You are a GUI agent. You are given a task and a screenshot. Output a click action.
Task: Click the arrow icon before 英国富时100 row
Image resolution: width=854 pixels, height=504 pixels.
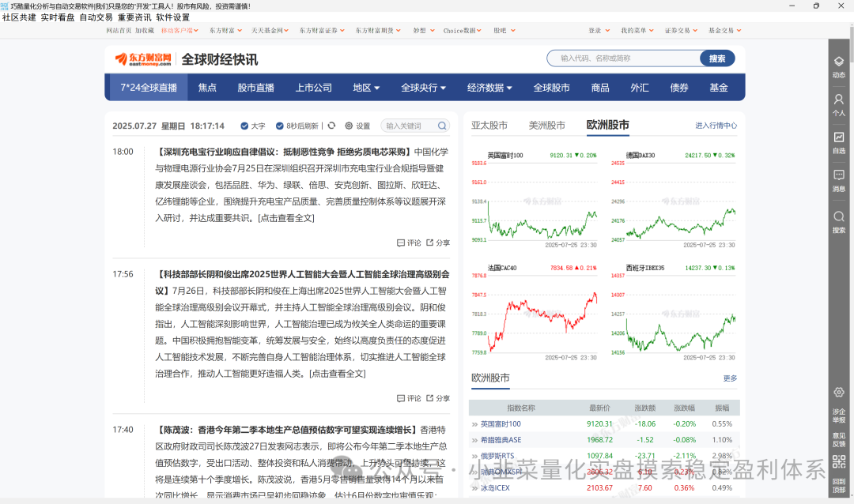(474, 424)
